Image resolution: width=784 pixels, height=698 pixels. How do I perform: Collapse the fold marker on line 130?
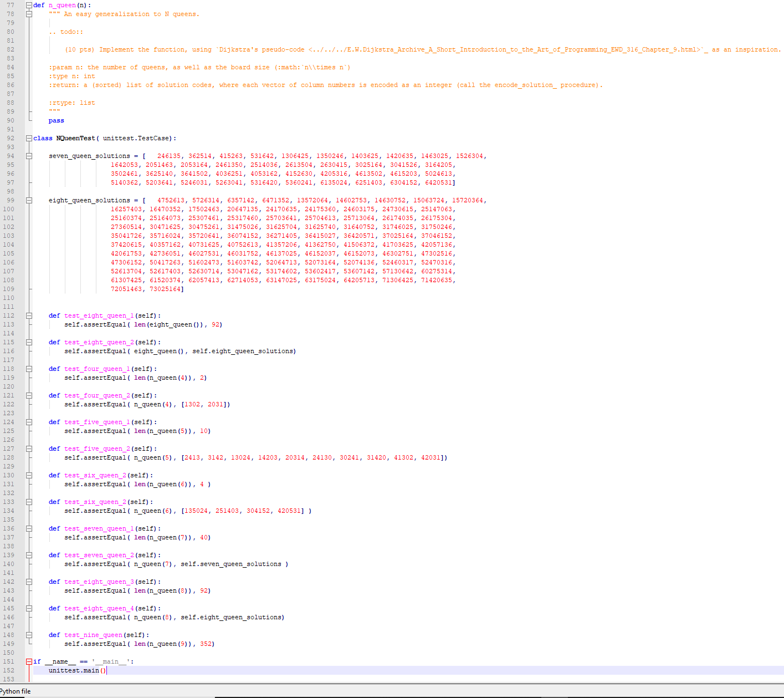point(29,475)
